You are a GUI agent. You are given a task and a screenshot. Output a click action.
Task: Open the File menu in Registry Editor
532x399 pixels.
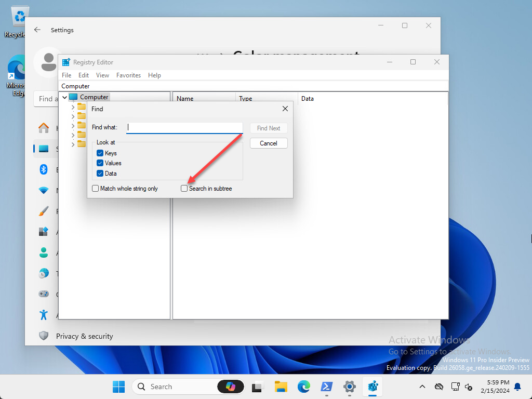point(66,75)
